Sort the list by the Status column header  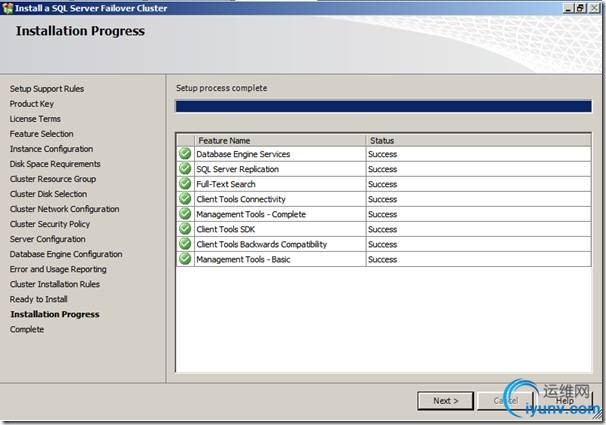[x=478, y=141]
